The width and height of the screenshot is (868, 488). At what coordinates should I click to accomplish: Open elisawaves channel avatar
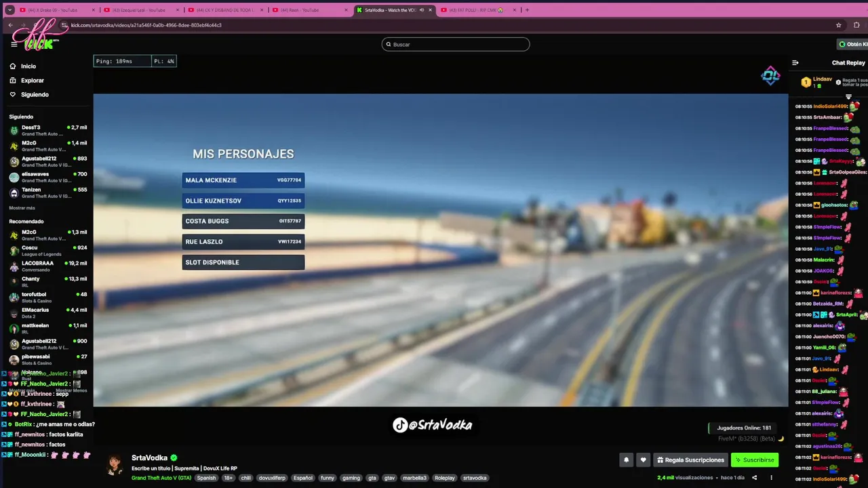(x=14, y=177)
